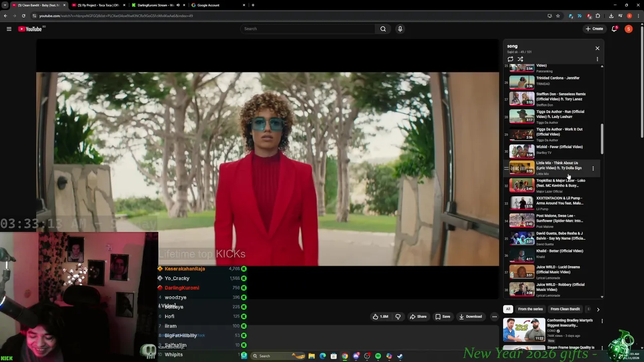
Task: Switch to Fly Project Toca Toca tab
Action: tap(98, 5)
